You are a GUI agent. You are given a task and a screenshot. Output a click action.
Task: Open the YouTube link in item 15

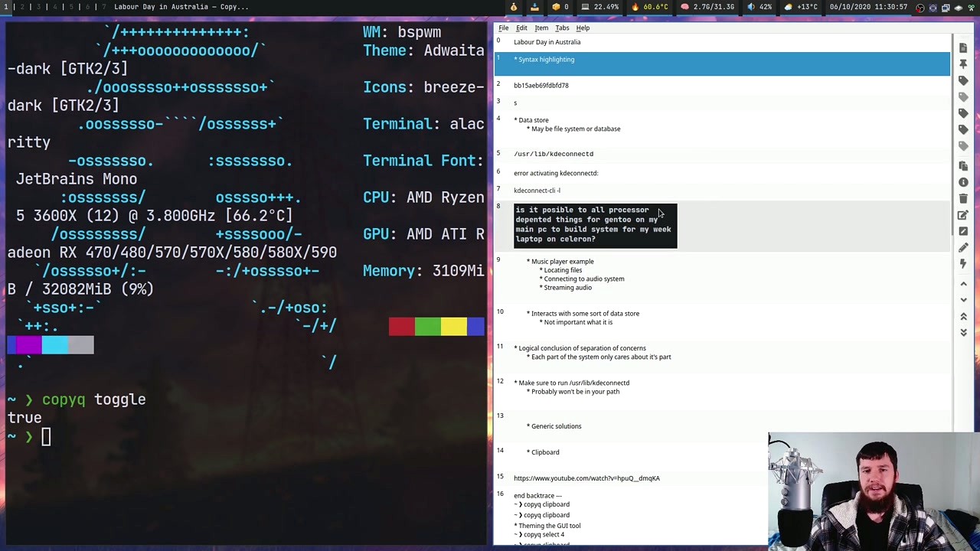point(586,478)
